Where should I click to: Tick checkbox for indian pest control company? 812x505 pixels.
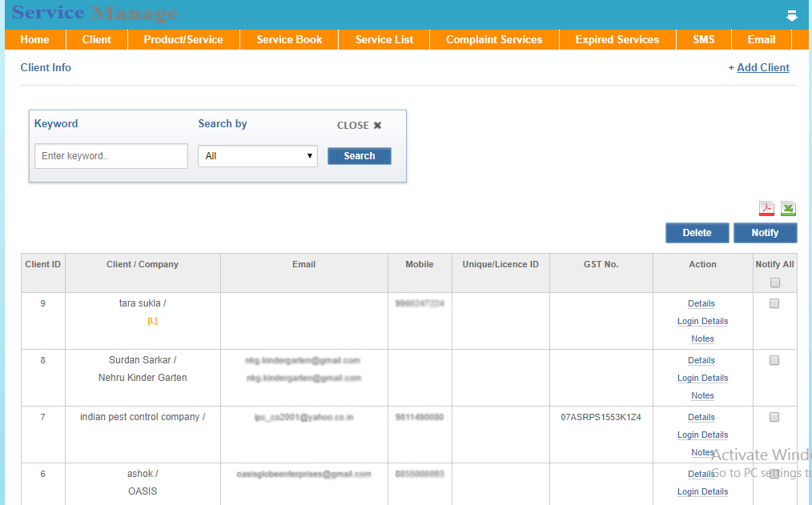[774, 417]
